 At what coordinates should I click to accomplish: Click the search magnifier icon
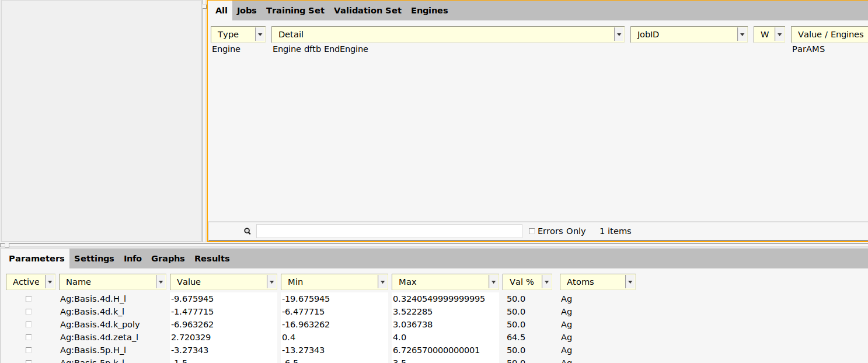coord(247,231)
